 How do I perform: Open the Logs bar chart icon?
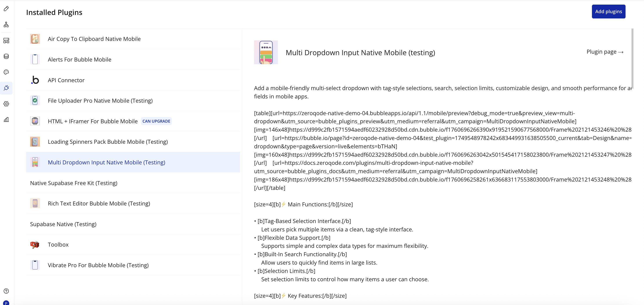pyautogui.click(x=6, y=120)
